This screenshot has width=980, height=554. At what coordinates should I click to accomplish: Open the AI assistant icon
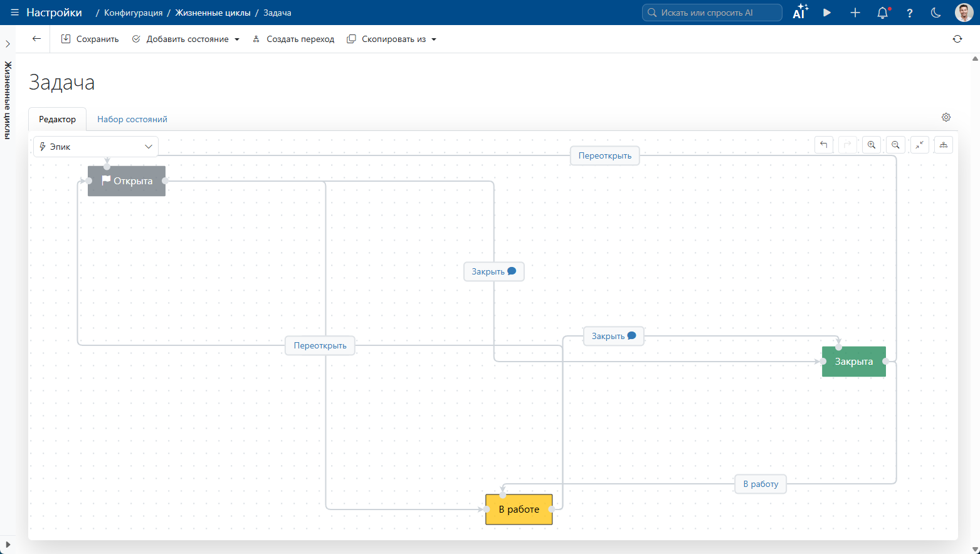pyautogui.click(x=800, y=13)
